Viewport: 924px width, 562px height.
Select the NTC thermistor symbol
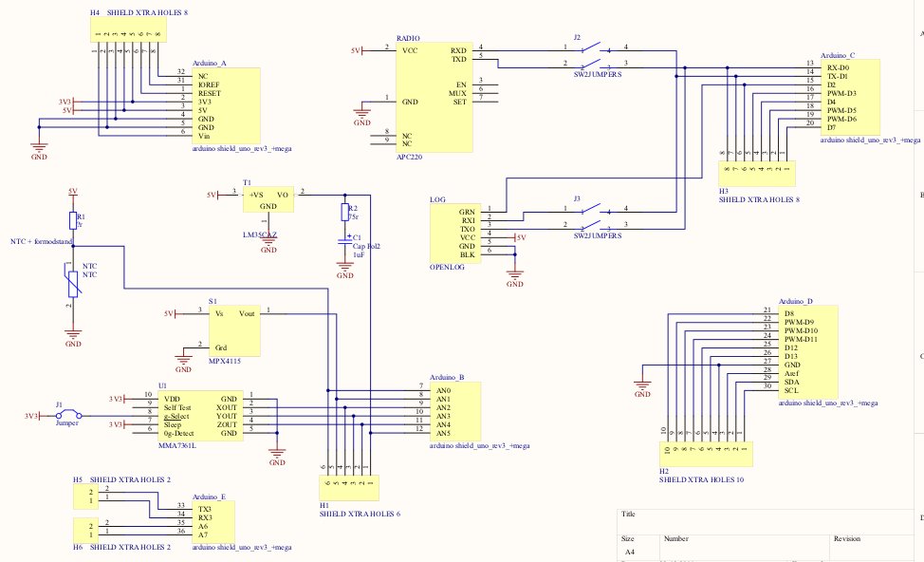(x=72, y=282)
